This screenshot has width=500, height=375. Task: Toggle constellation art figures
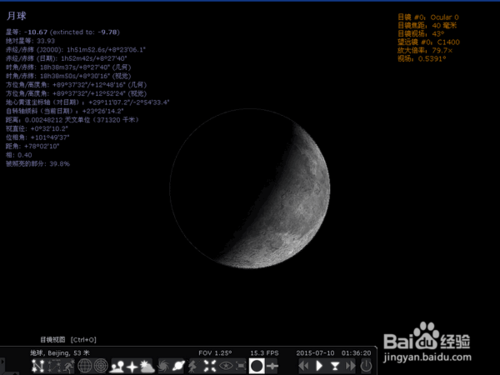(x=68, y=366)
